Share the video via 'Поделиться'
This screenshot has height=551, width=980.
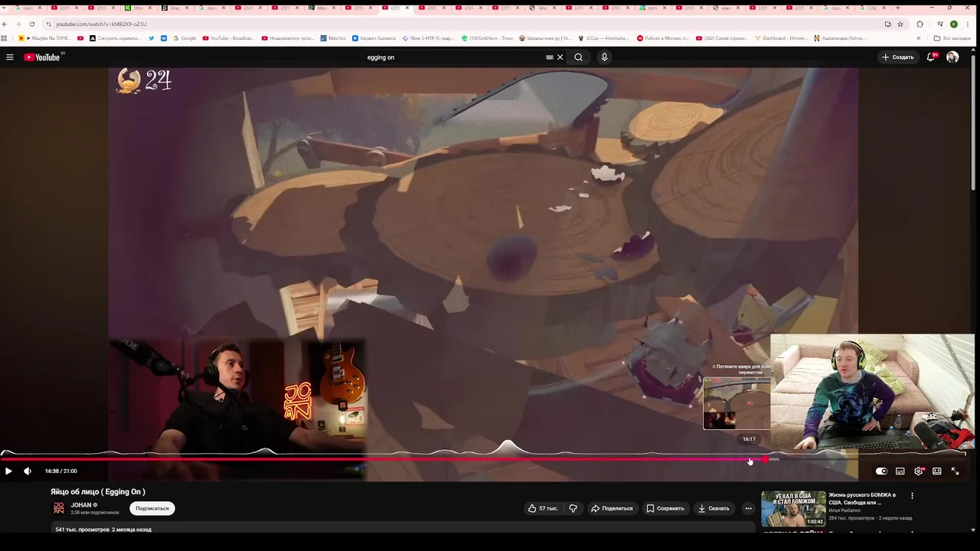click(x=612, y=508)
